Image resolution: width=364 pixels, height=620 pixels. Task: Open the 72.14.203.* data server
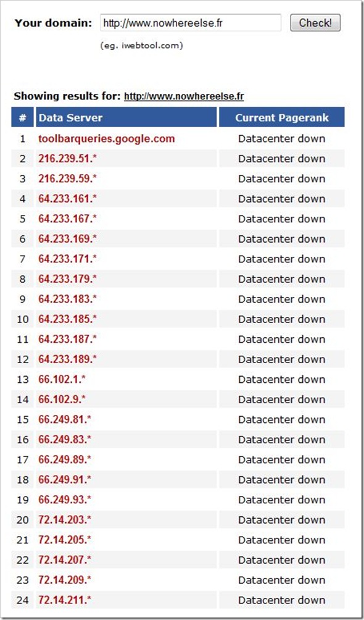tap(65, 520)
